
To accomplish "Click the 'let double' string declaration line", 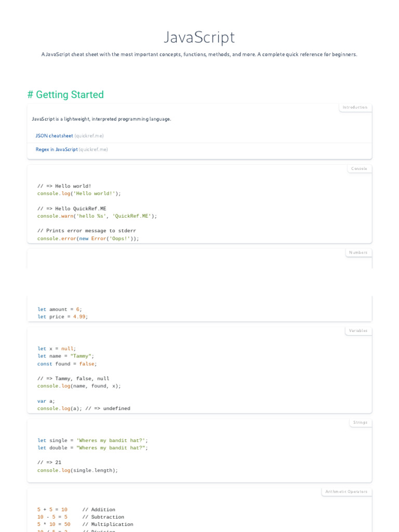I will (92, 448).
